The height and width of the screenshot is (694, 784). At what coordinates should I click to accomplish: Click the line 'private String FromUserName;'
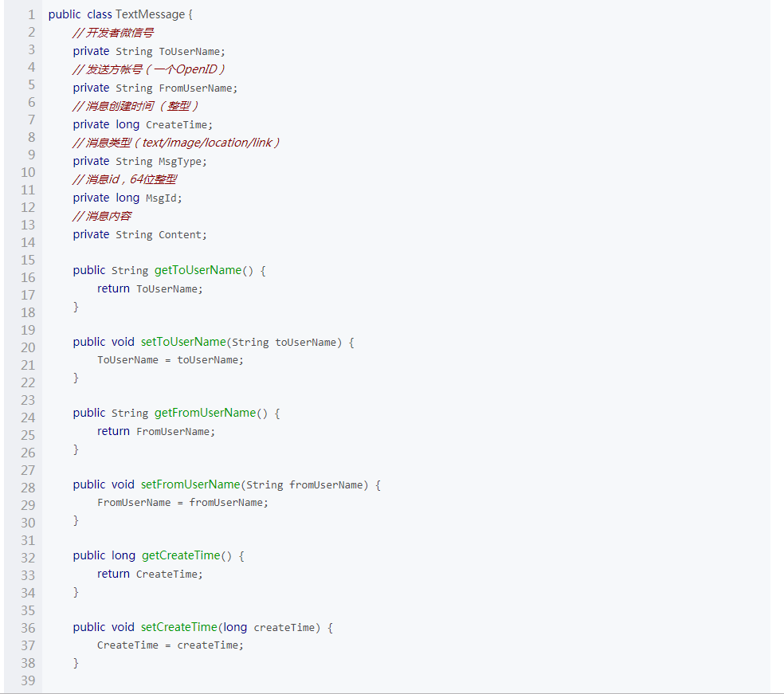point(155,88)
